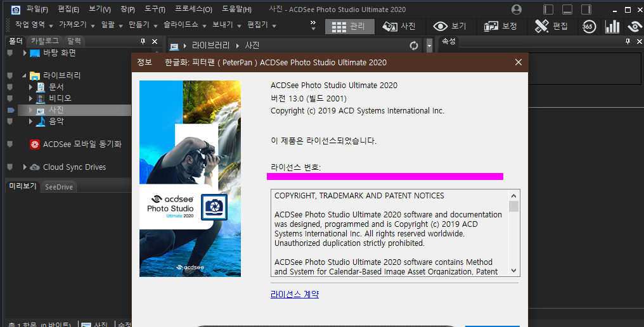Open the 창(P) menu

point(128,9)
